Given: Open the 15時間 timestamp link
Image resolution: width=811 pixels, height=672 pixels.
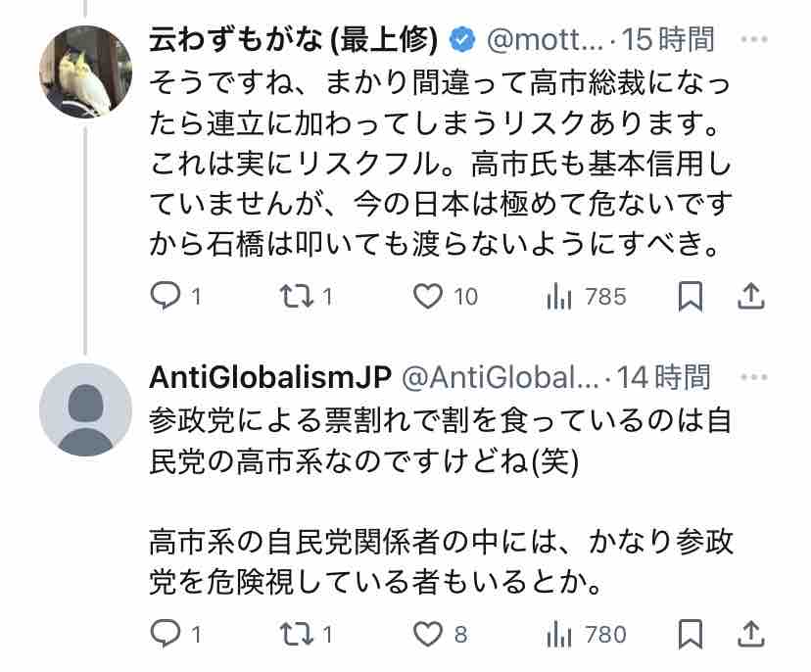Looking at the screenshot, I should (675, 40).
